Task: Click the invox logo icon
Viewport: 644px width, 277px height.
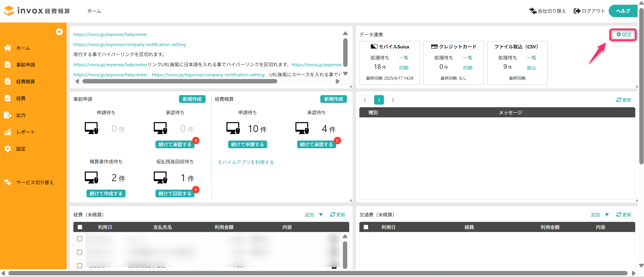Action: [x=9, y=11]
